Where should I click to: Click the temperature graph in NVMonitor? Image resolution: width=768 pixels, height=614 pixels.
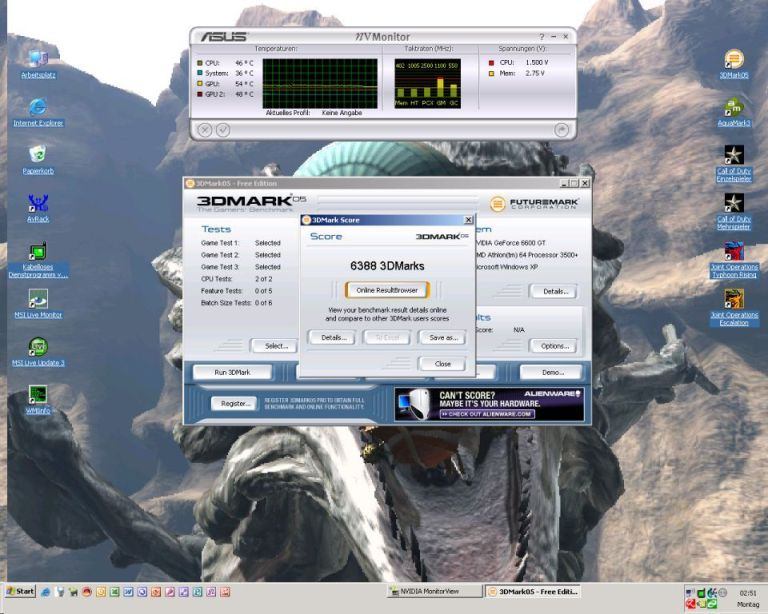point(320,83)
